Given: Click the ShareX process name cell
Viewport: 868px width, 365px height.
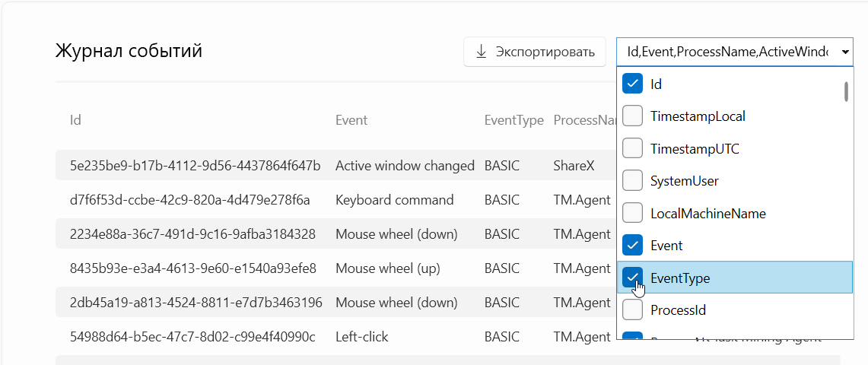Looking at the screenshot, I should pyautogui.click(x=574, y=165).
